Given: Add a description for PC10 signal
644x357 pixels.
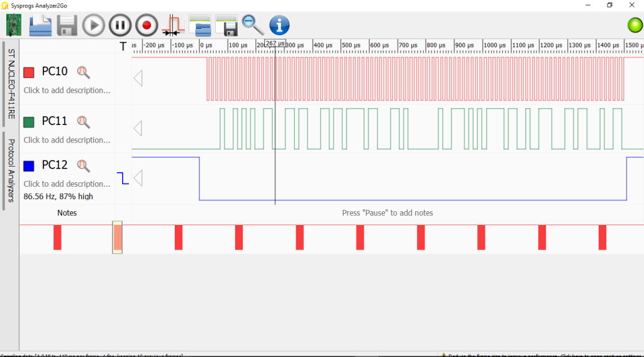Looking at the screenshot, I should (67, 91).
